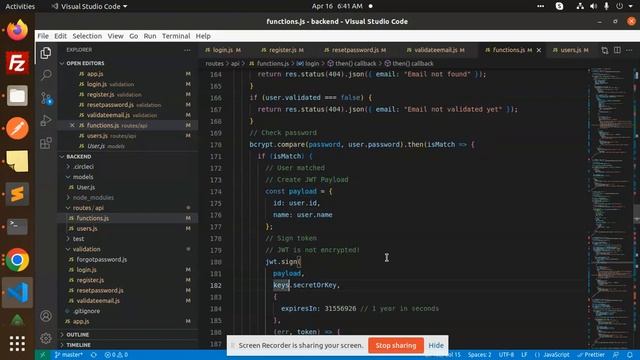This screenshot has width=640, height=360.
Task: Click the split editor right icon
Action: (617, 50)
